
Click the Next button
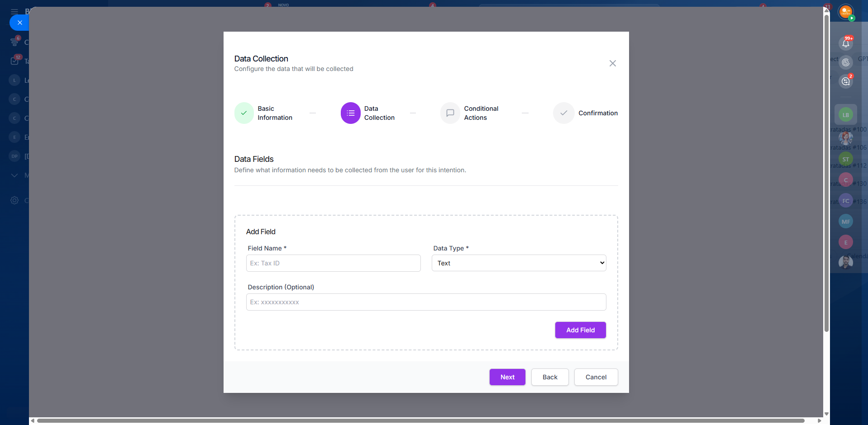(507, 377)
